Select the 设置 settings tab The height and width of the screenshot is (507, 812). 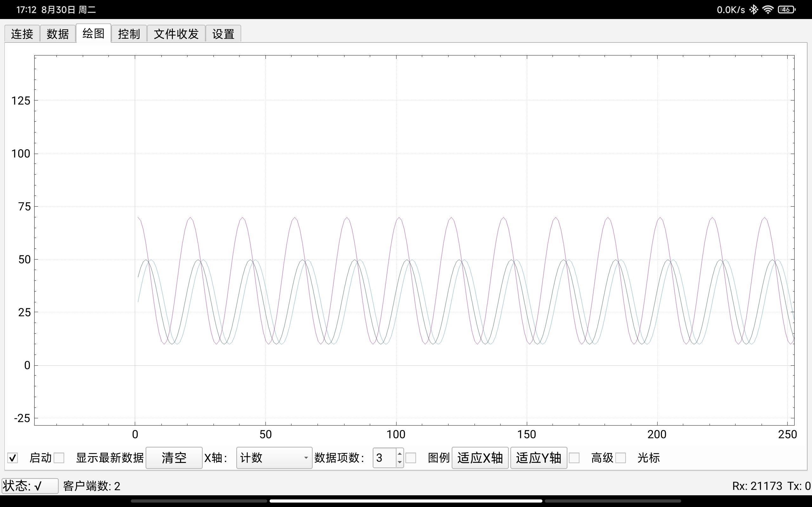point(223,34)
